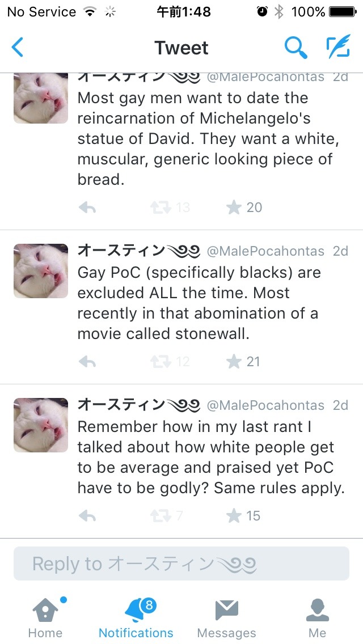Screen dimensions: 363x644
Task: Retweet the 'last rant' tweet
Action: 161,516
